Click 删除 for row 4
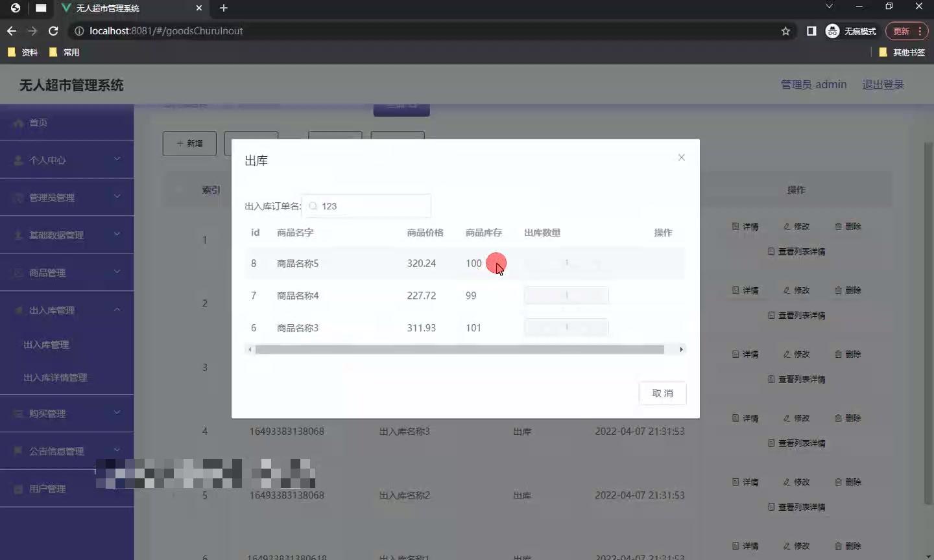The height and width of the screenshot is (560, 934). (848, 419)
